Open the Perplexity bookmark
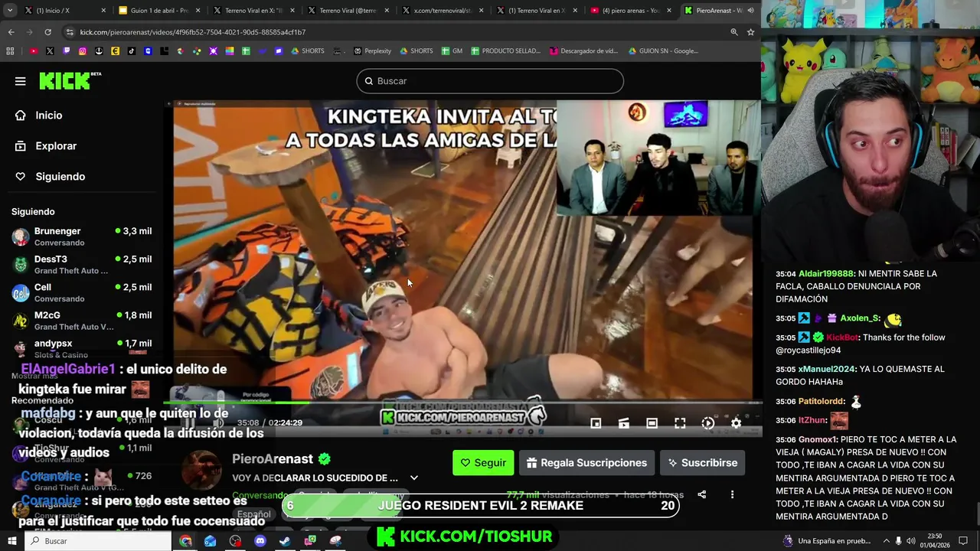980x551 pixels. point(372,51)
